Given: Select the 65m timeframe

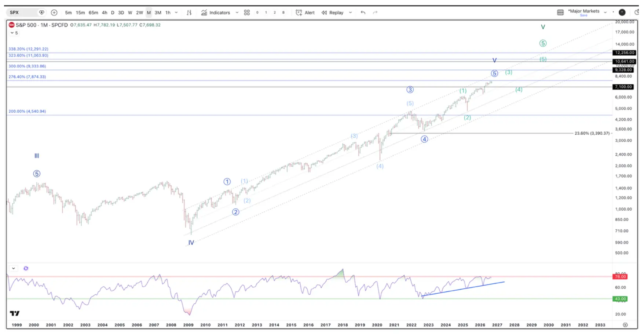Looking at the screenshot, I should click(x=94, y=12).
